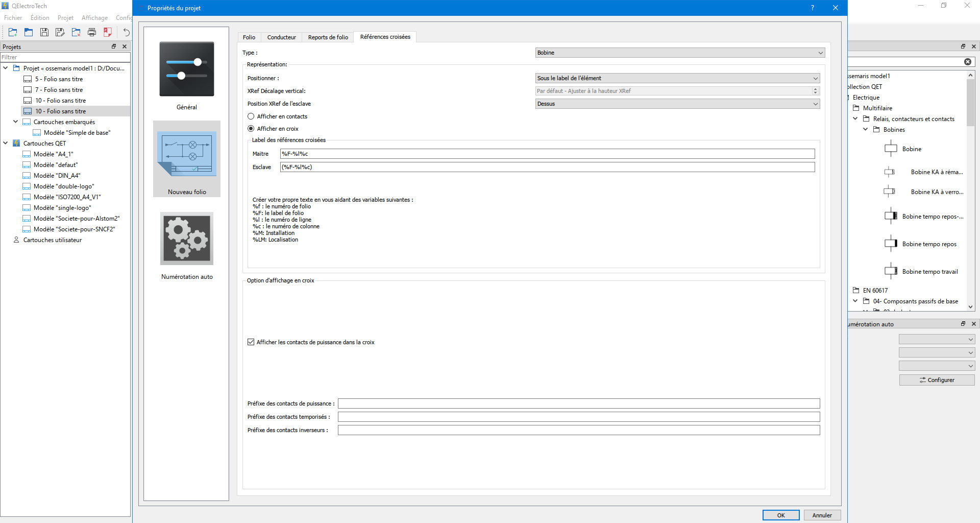This screenshot has height=523, width=980.
Task: Float the collections panel
Action: (x=963, y=46)
